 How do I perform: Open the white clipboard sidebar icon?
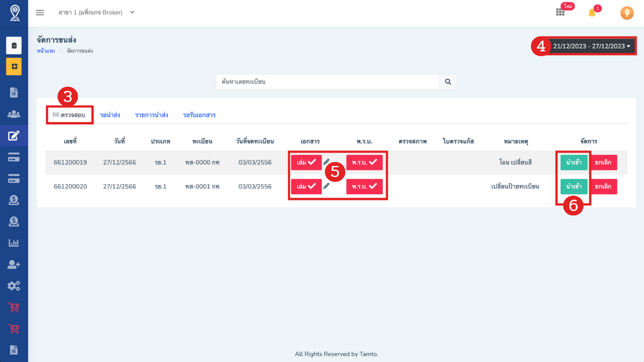click(x=14, y=46)
